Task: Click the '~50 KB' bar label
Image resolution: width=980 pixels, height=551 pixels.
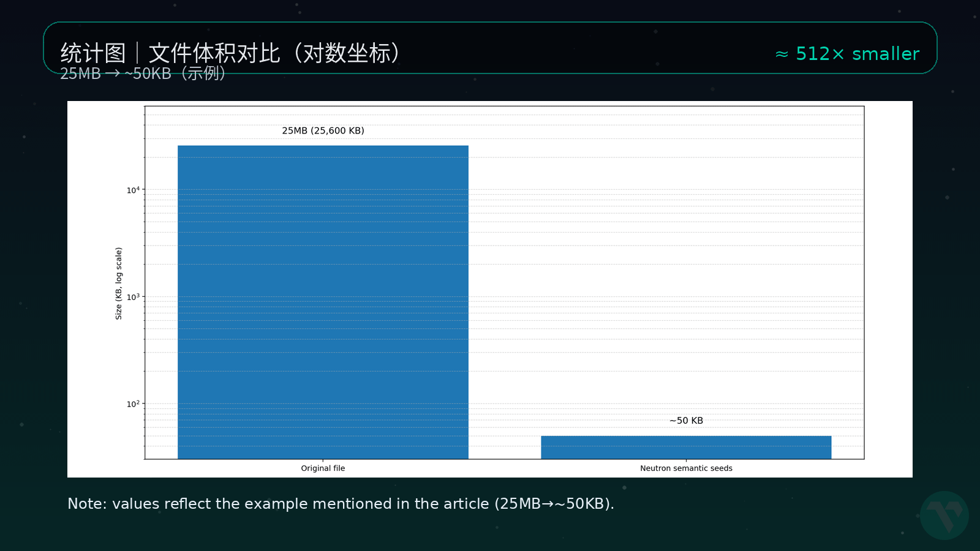Action: 686,421
